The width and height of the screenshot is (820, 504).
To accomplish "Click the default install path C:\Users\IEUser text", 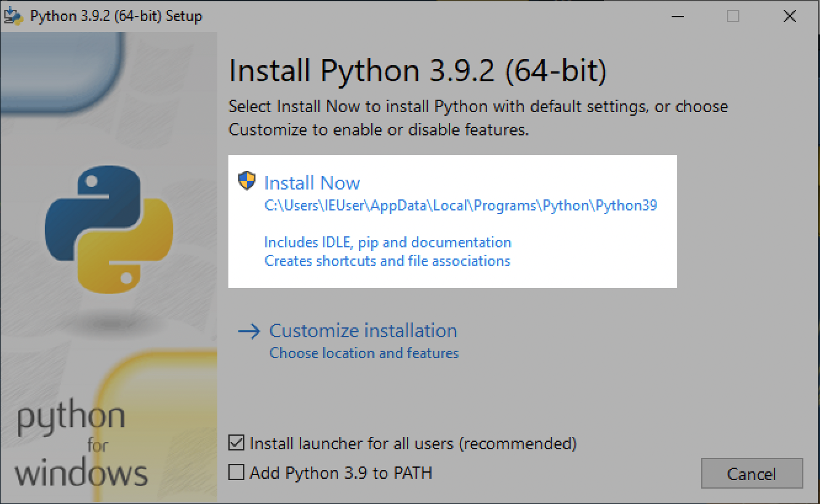I will pyautogui.click(x=460, y=206).
